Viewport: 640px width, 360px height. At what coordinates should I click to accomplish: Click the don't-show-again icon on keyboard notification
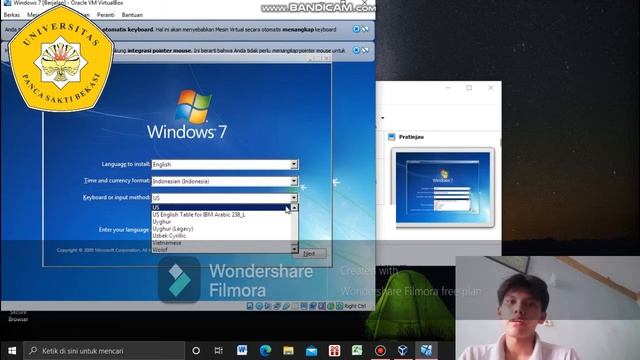(x=365, y=29)
